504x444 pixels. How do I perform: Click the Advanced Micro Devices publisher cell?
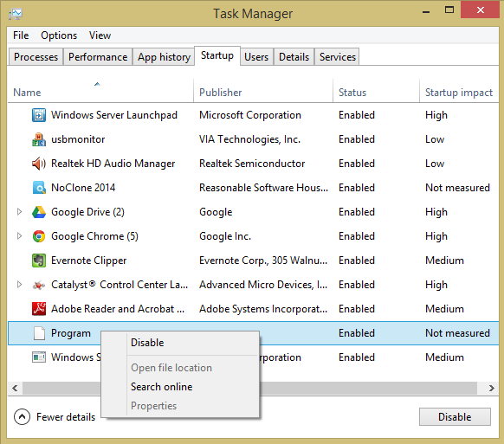tap(263, 285)
